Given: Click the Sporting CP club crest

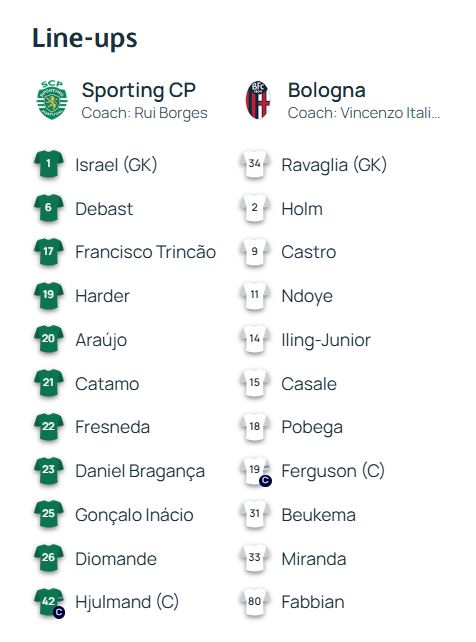Looking at the screenshot, I should [x=52, y=100].
